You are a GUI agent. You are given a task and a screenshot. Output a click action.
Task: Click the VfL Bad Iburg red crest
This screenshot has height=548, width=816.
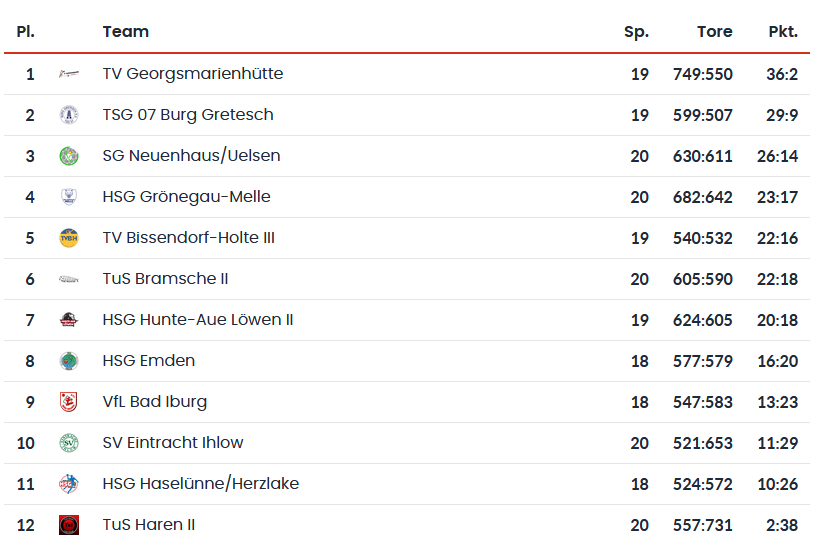click(69, 402)
